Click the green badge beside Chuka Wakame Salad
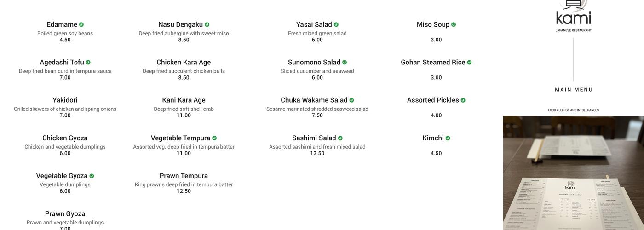This screenshot has height=230, width=644. coord(352,100)
